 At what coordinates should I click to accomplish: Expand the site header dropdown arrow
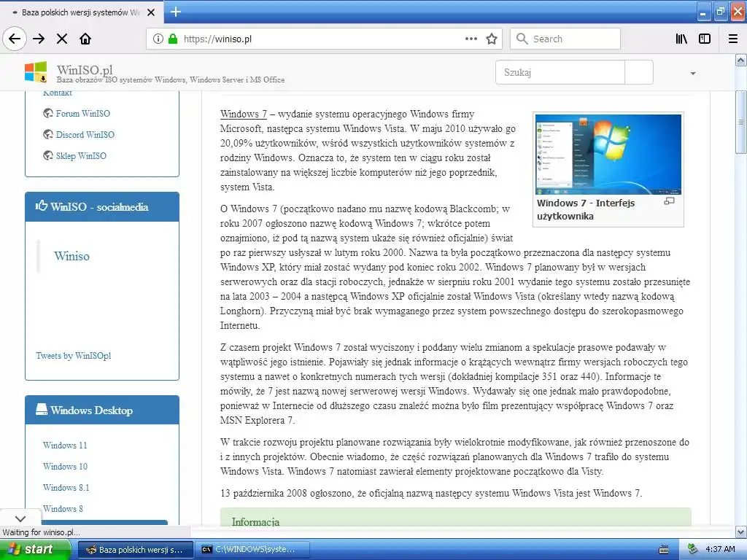click(693, 74)
